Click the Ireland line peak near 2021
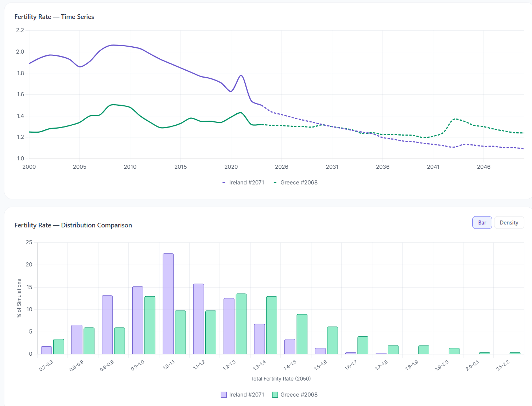Viewport: 532px width, 406px height. [240, 75]
